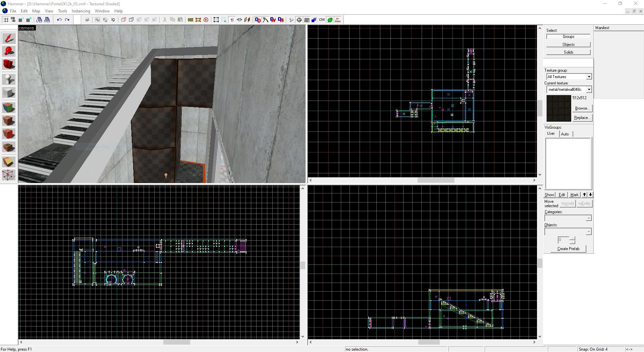Click bottom-left viewport horizontal scrollbar thumb

click(x=176, y=342)
